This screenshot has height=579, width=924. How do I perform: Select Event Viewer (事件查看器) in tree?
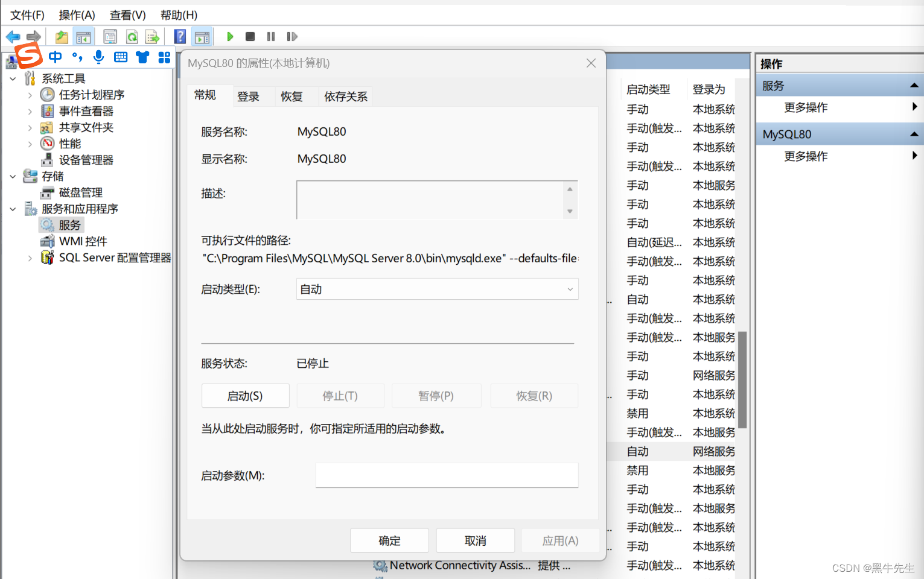86,111
